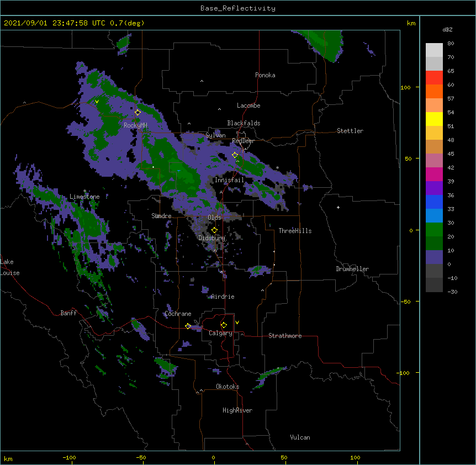Image resolution: width=476 pixels, height=465 pixels.
Task: Click the Lake Louise label
Action: point(10,267)
